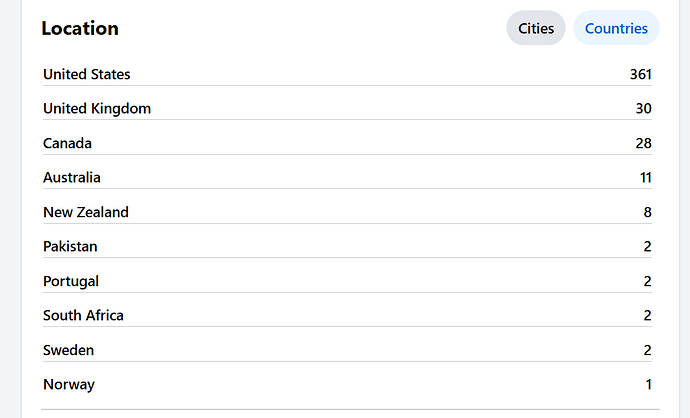The height and width of the screenshot is (418, 690).
Task: Switch to the Cities tab
Action: point(536,28)
